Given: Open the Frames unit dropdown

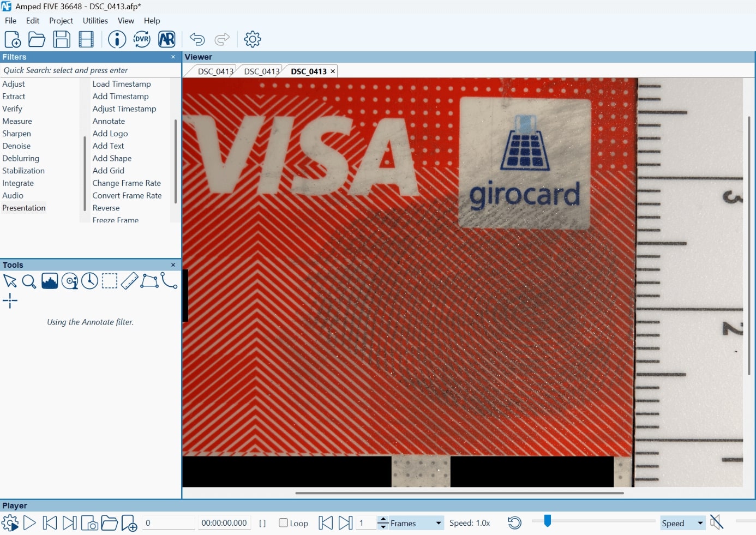Looking at the screenshot, I should tap(416, 523).
